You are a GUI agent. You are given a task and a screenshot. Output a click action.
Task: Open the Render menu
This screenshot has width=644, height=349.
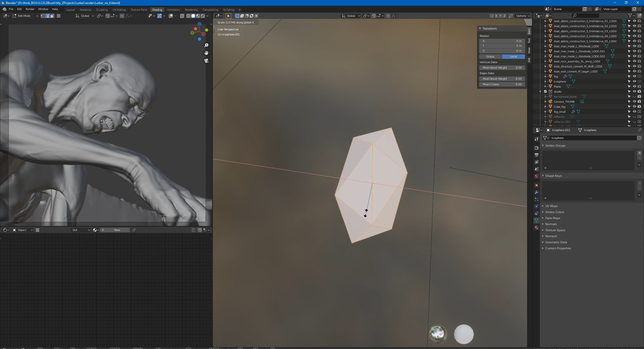click(30, 9)
